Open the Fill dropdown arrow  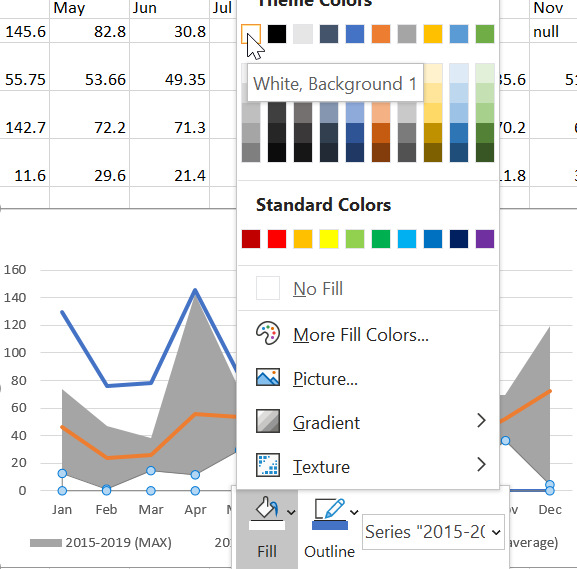[291, 512]
